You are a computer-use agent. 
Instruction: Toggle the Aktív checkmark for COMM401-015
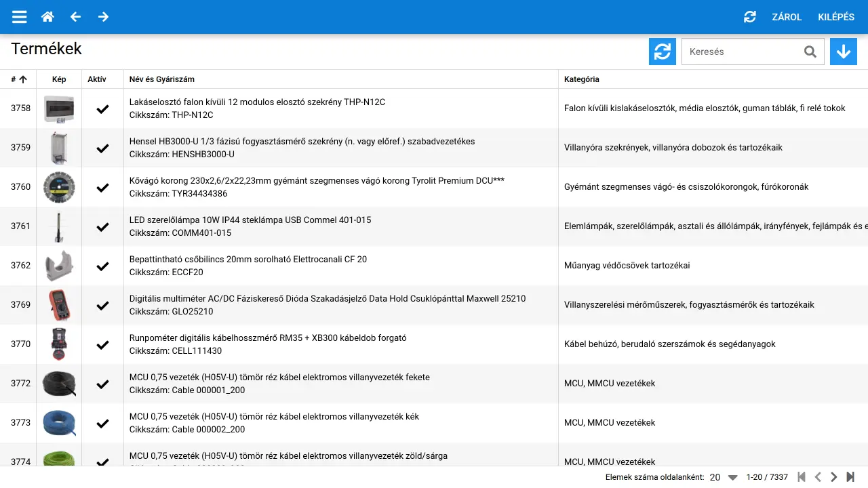coord(102,226)
